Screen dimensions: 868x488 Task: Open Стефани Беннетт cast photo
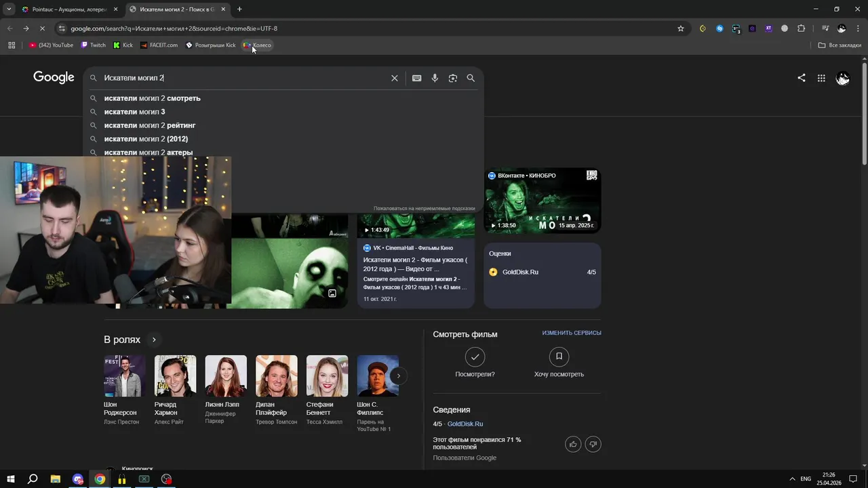point(327,375)
